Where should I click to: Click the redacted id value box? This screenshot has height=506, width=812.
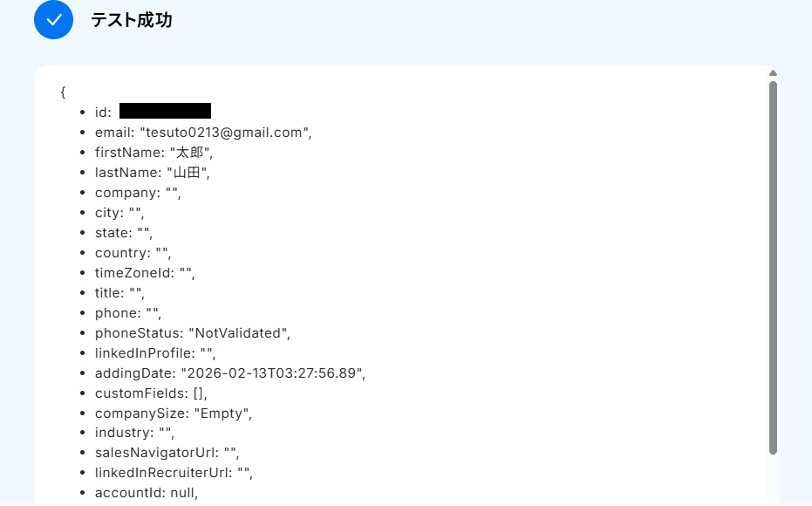click(165, 111)
